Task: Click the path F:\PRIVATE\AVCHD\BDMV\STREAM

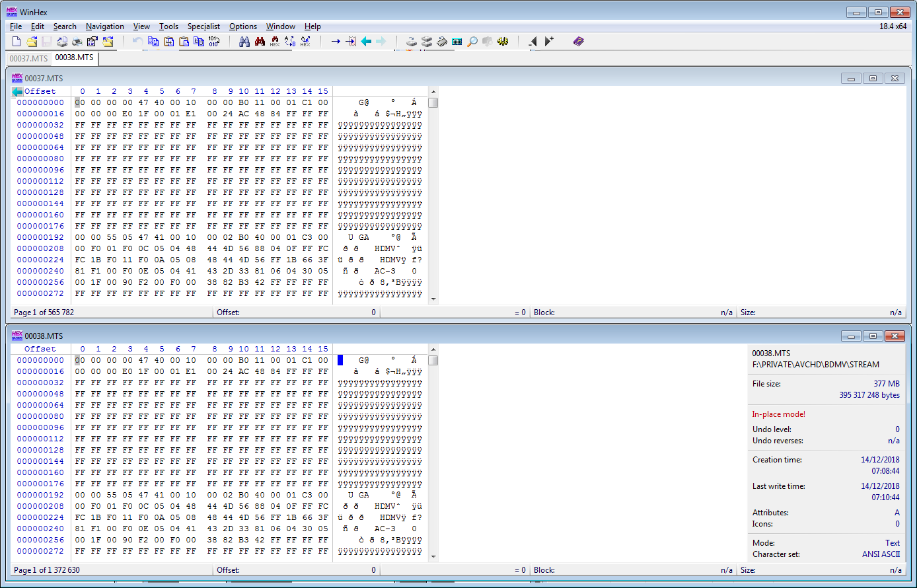Action: pos(816,365)
